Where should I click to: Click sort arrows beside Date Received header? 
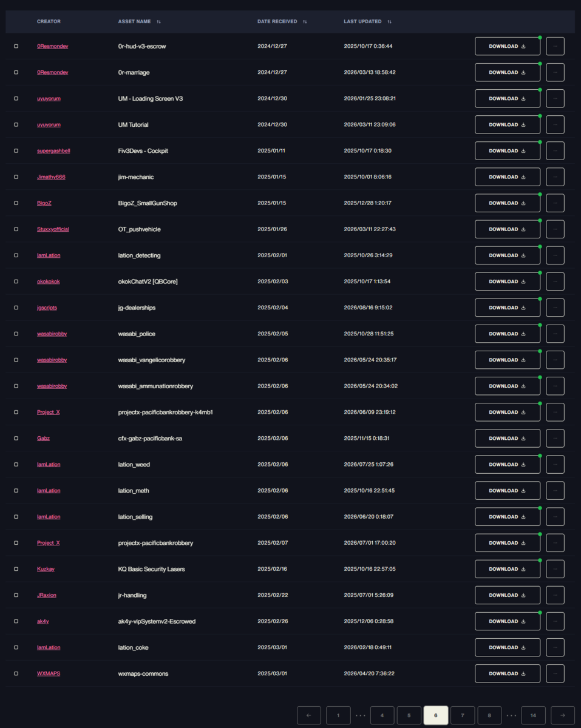(305, 22)
